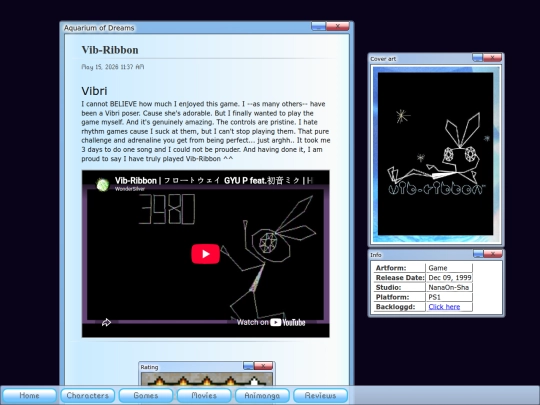The height and width of the screenshot is (405, 540).
Task: Click the 'Vibri' subheading
Action: click(94, 91)
